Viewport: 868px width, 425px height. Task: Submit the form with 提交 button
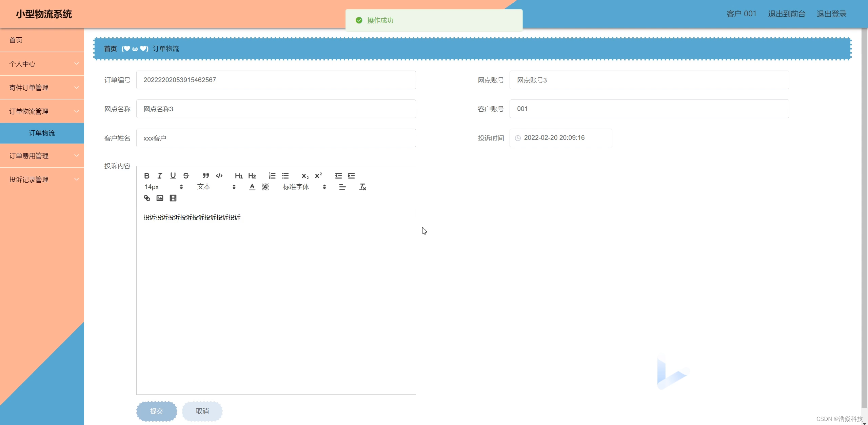click(157, 411)
